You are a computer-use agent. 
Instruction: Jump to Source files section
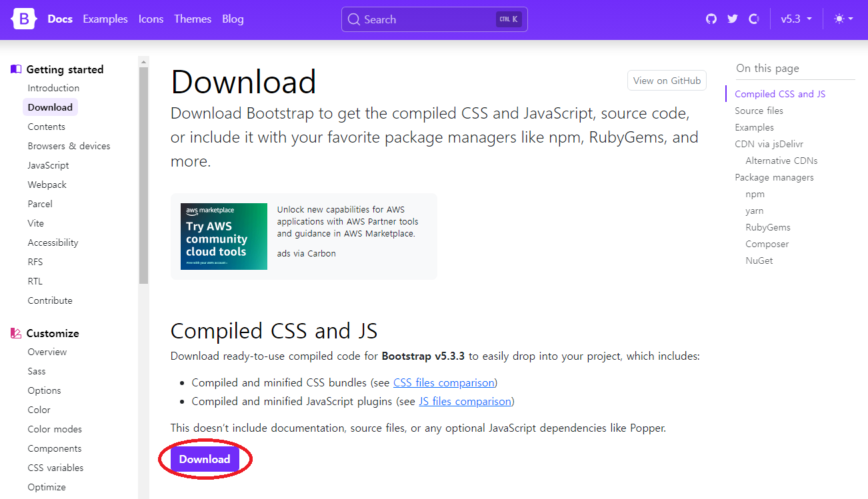coord(759,111)
